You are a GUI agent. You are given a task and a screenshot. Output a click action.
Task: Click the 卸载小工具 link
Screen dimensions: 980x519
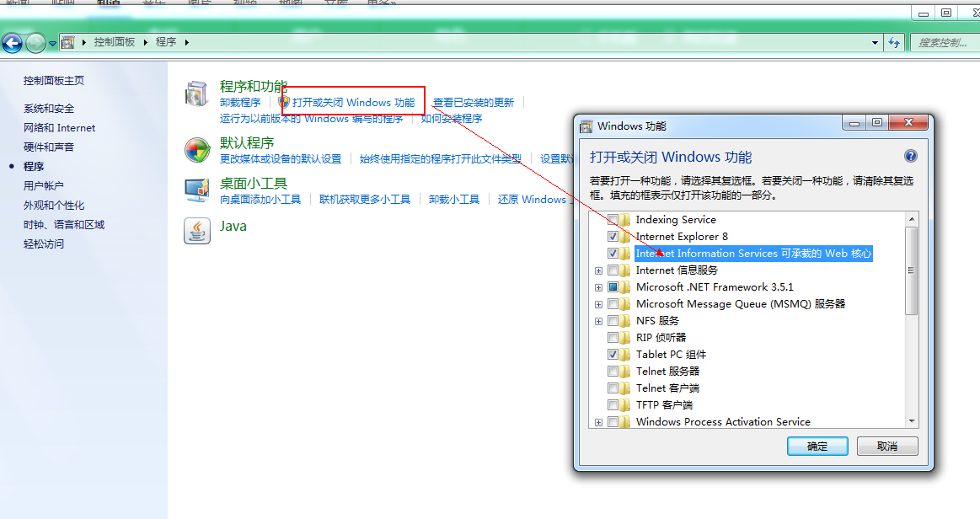(x=454, y=200)
